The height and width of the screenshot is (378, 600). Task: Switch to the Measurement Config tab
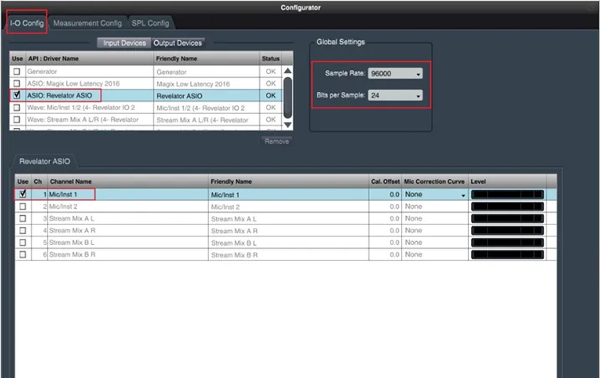pyautogui.click(x=87, y=23)
